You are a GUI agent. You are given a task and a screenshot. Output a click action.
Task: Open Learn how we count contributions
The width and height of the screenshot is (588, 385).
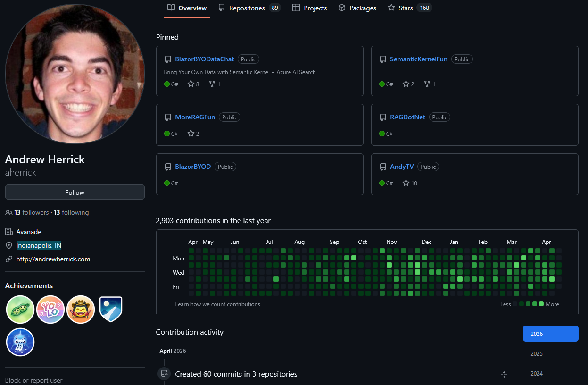(217, 304)
